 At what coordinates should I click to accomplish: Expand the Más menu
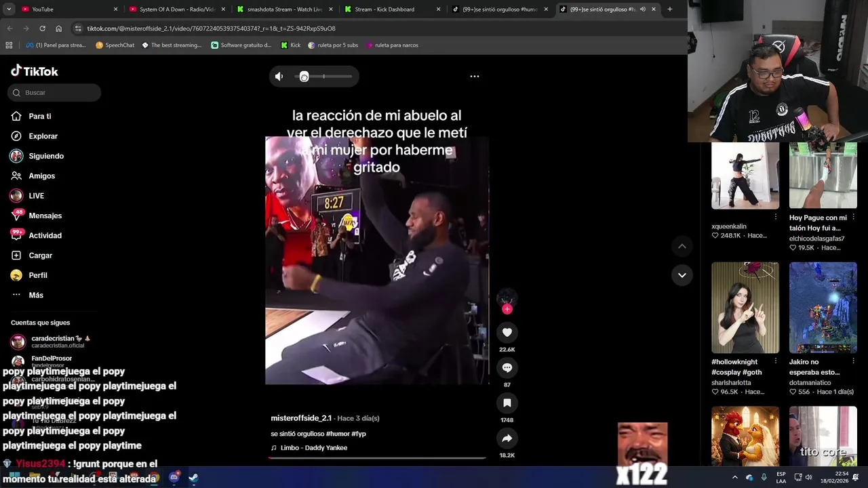(28, 296)
